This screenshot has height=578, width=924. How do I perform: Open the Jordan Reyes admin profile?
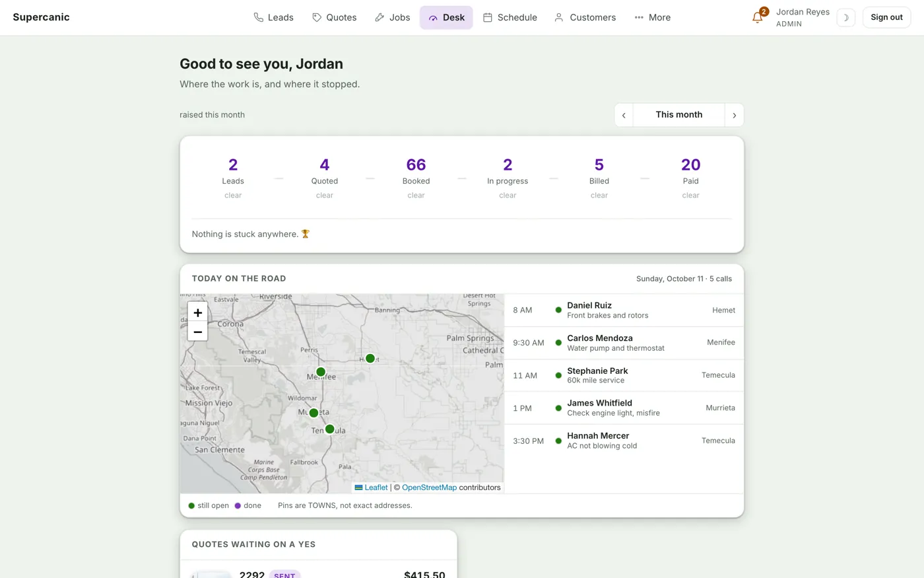coord(803,17)
